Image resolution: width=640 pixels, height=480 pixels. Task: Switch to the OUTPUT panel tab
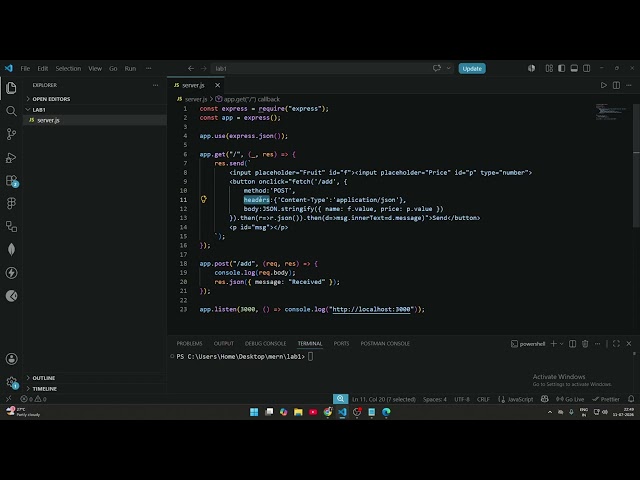pyautogui.click(x=224, y=343)
